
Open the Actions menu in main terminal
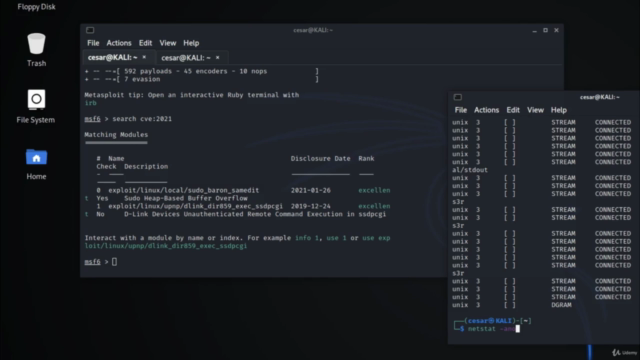click(x=119, y=43)
